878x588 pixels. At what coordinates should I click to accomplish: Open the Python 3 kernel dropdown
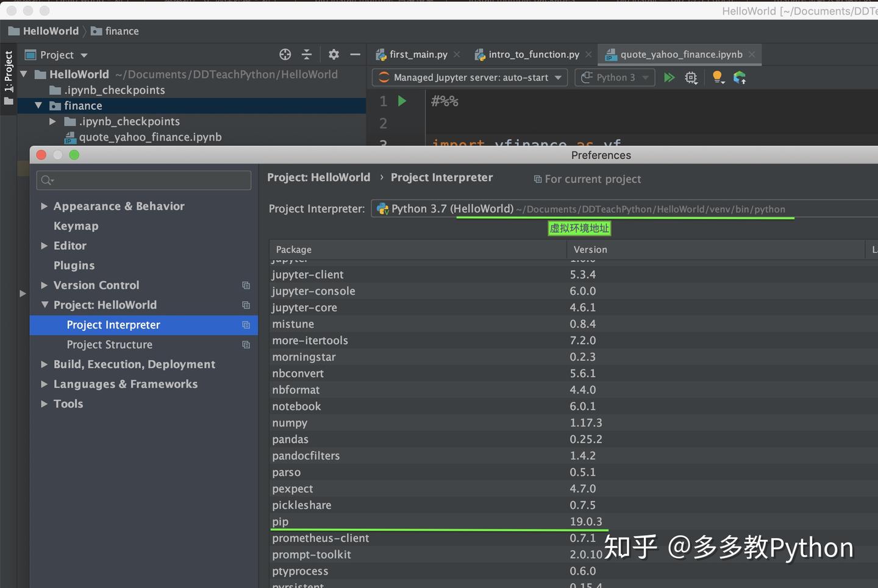click(644, 77)
